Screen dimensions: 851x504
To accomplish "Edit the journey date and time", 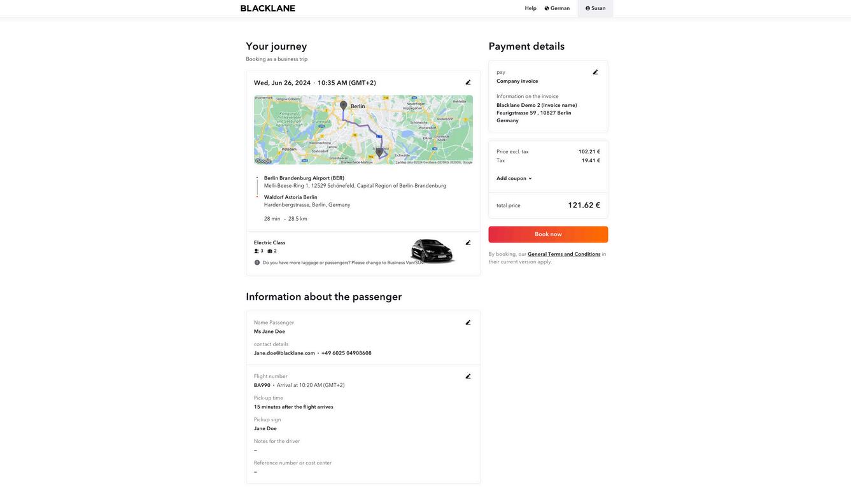I will 468,83.
